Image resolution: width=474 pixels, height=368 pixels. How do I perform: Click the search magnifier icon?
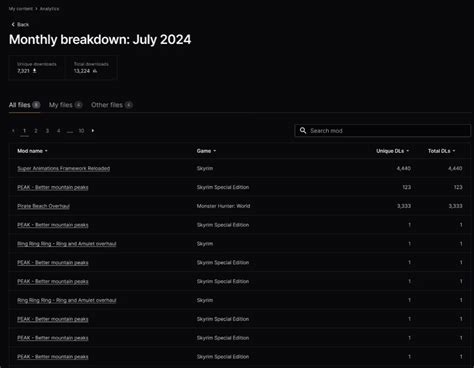click(303, 130)
